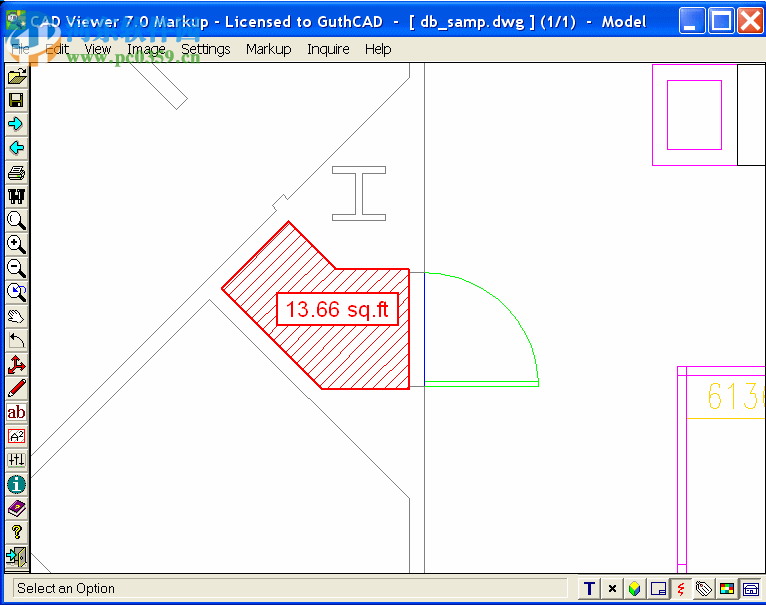Image resolution: width=766 pixels, height=605 pixels.
Task: Toggle the T text button in status bar
Action: [589, 589]
